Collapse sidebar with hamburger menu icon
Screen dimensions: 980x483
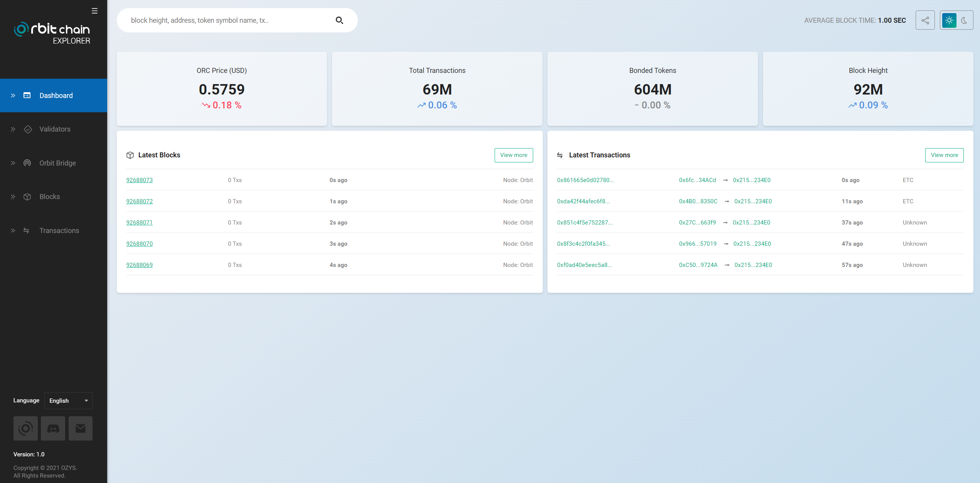[94, 11]
